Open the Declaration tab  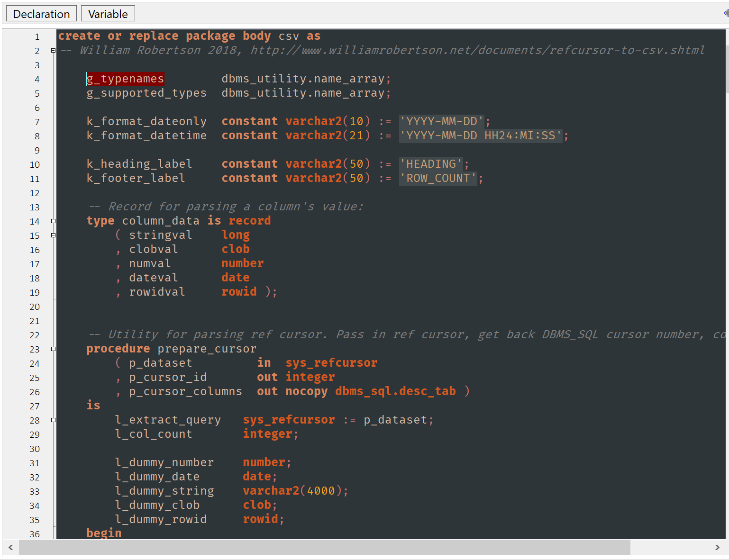point(41,14)
